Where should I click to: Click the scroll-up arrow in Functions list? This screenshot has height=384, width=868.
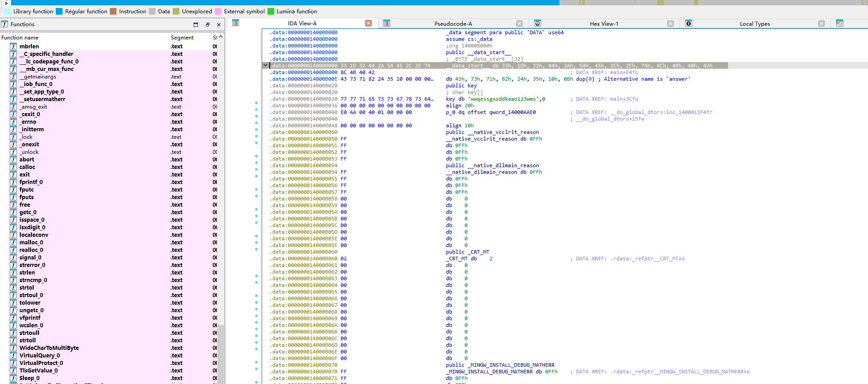221,37
